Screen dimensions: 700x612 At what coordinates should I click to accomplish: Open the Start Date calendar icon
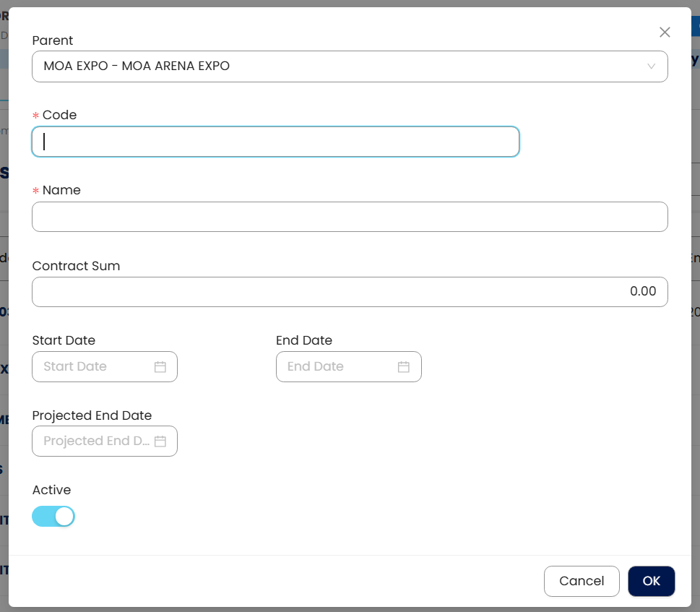[x=160, y=367]
